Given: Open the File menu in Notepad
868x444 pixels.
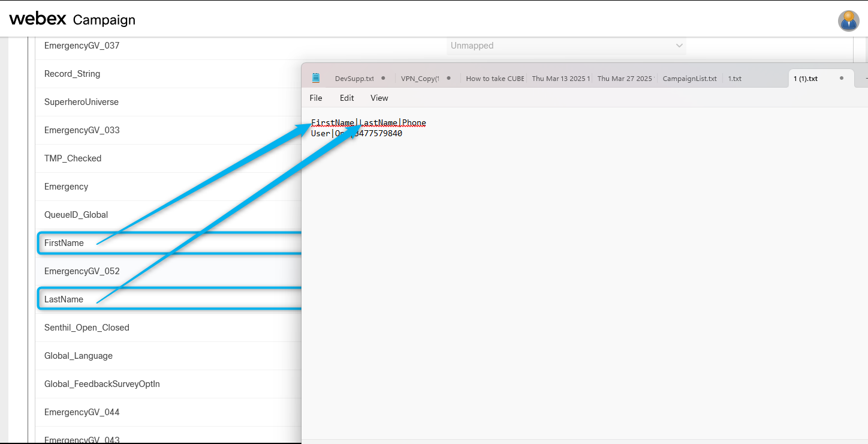Looking at the screenshot, I should click(316, 98).
